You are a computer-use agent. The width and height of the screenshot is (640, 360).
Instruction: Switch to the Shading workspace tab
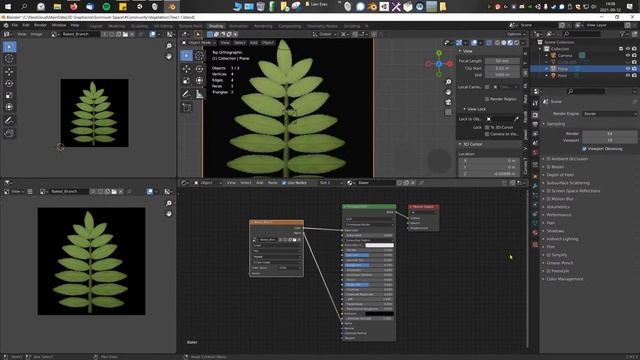pos(216,26)
